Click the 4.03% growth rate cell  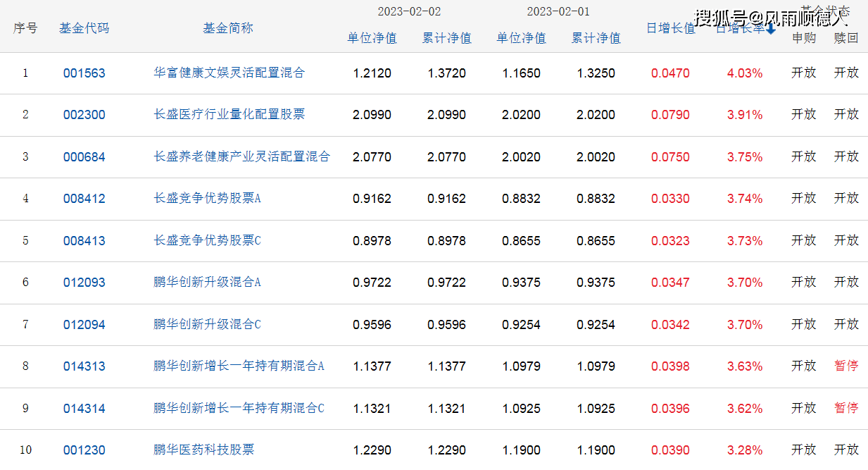744,73
